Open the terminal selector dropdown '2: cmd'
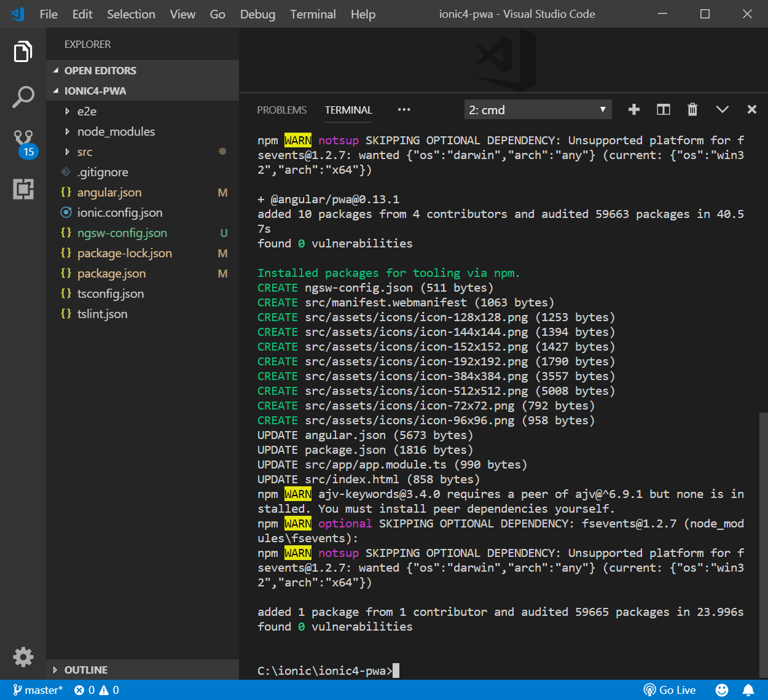768x700 pixels. click(x=538, y=110)
